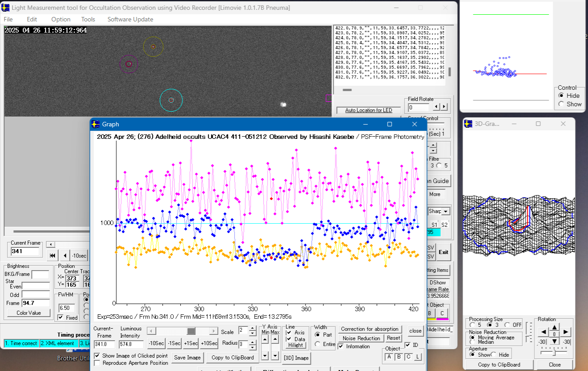
Task: Rotate 3D graph downward with down arrow
Action: [x=555, y=342]
